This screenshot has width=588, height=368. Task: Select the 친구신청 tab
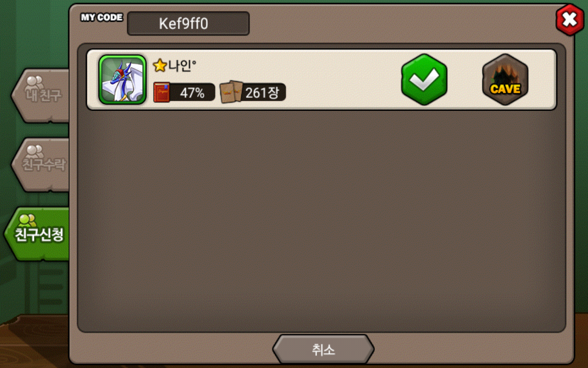pos(37,234)
